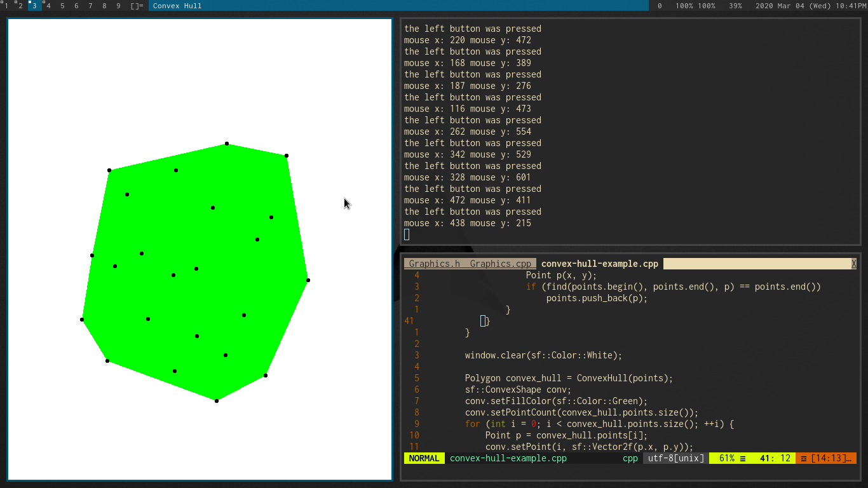
Task: Click the date and time in status bar
Action: click(x=811, y=6)
